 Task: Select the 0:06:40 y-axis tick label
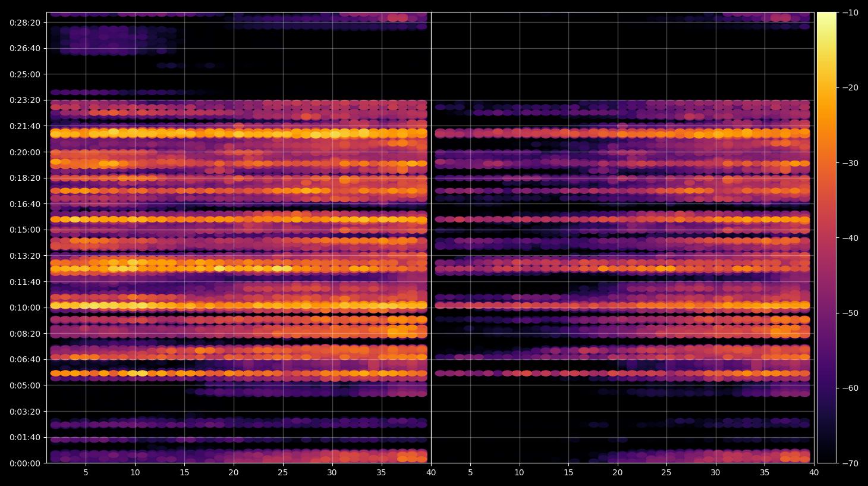25,359
